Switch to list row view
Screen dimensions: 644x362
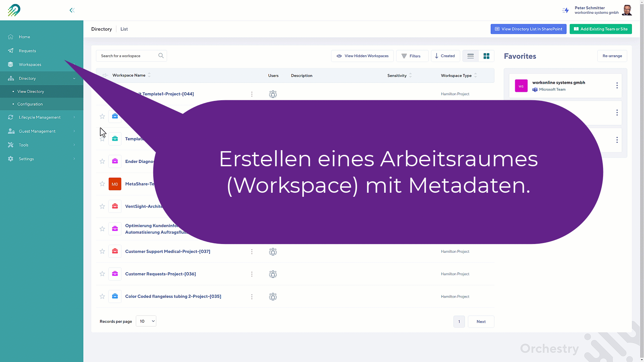471,56
